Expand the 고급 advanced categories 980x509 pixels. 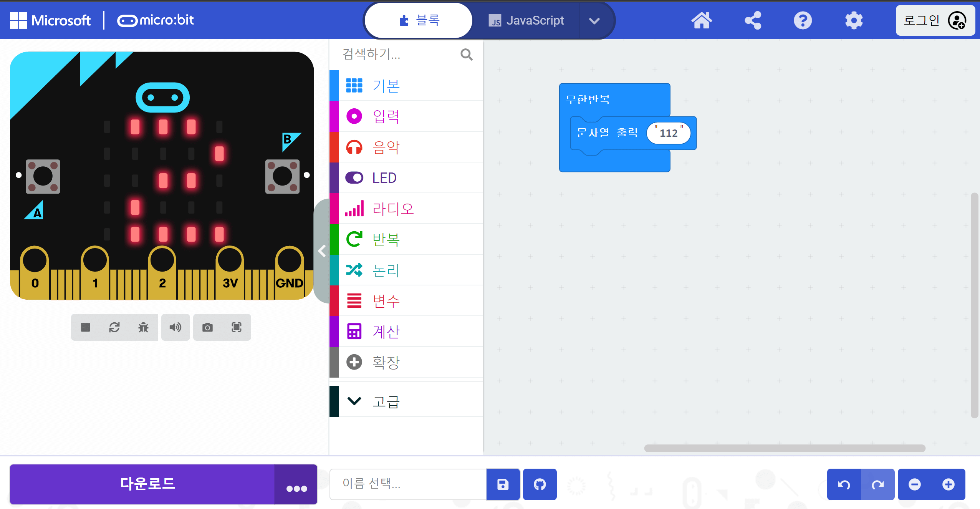point(406,401)
